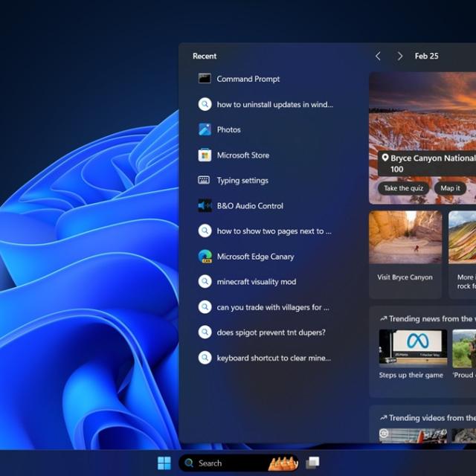Click the search highlight graphic in taskbar search
Screen dimensions: 476x476
(283, 463)
